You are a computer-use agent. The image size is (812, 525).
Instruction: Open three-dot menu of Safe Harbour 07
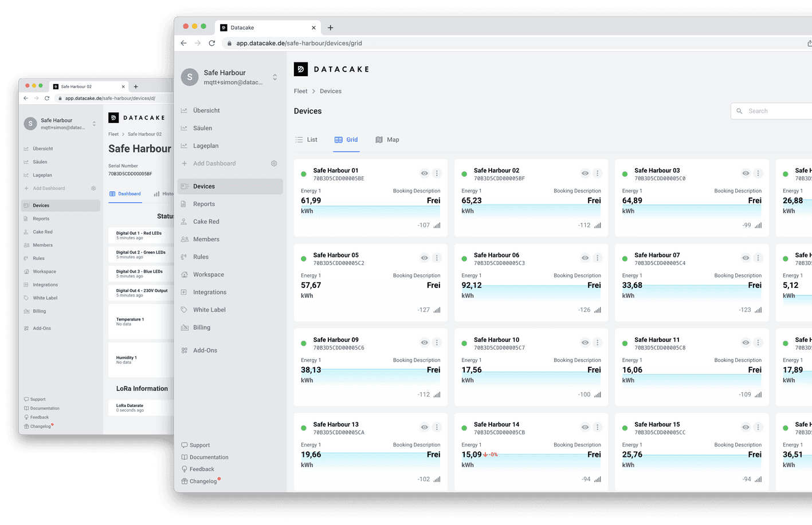(758, 258)
